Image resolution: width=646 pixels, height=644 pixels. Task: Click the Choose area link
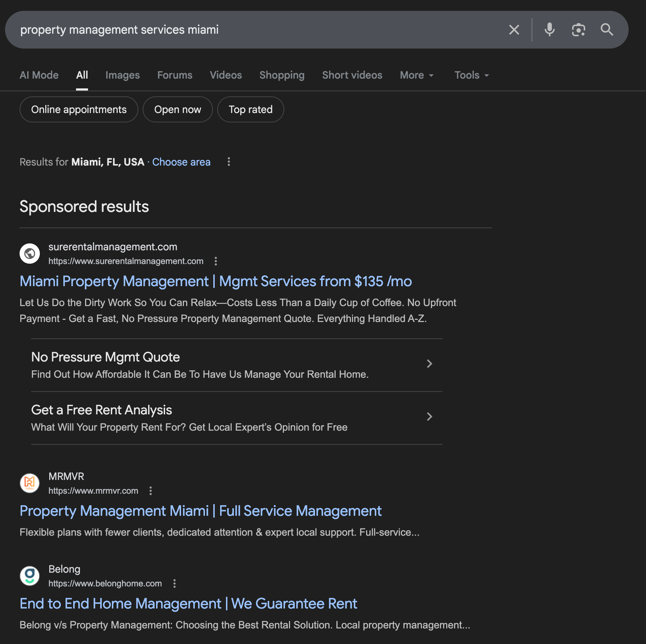point(181,162)
